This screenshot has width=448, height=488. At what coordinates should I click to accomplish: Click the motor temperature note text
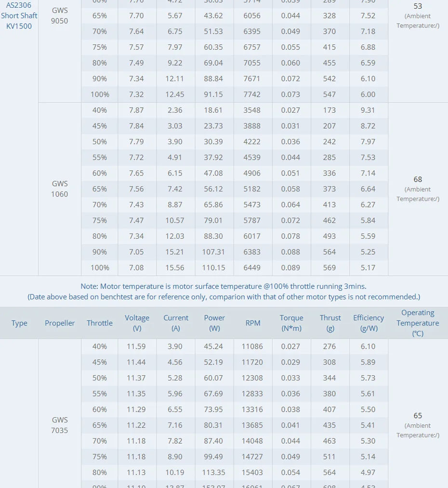pyautogui.click(x=224, y=286)
